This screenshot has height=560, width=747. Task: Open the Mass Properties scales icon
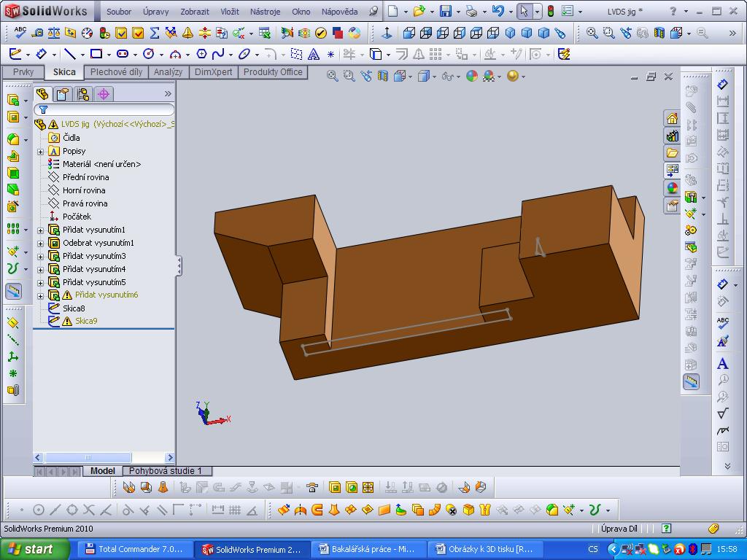pyautogui.click(x=54, y=32)
